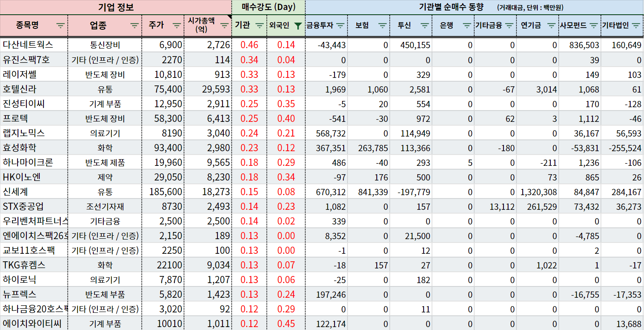Viewport: 644px width, 330px height.
Task: Open the 보험 column filter dropdown
Action: tap(382, 26)
